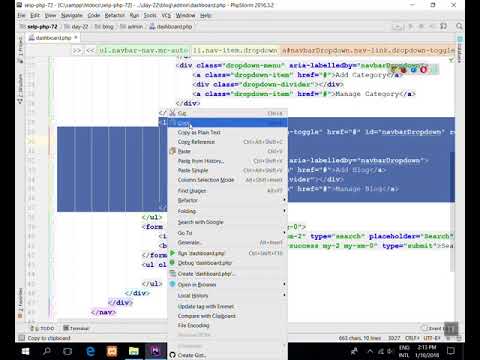Viewport: 480px width, 360px height.
Task: Open the Chrome browser preview icon
Action: (x=394, y=70)
